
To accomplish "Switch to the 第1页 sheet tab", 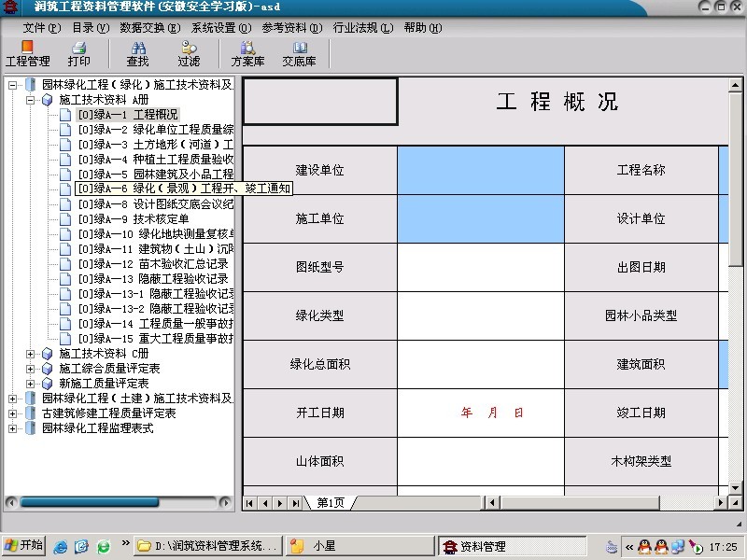I will click(x=331, y=503).
